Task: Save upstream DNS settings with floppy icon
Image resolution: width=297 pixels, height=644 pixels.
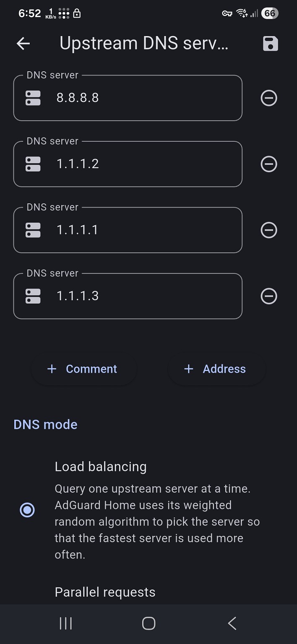Action: pos(270,44)
